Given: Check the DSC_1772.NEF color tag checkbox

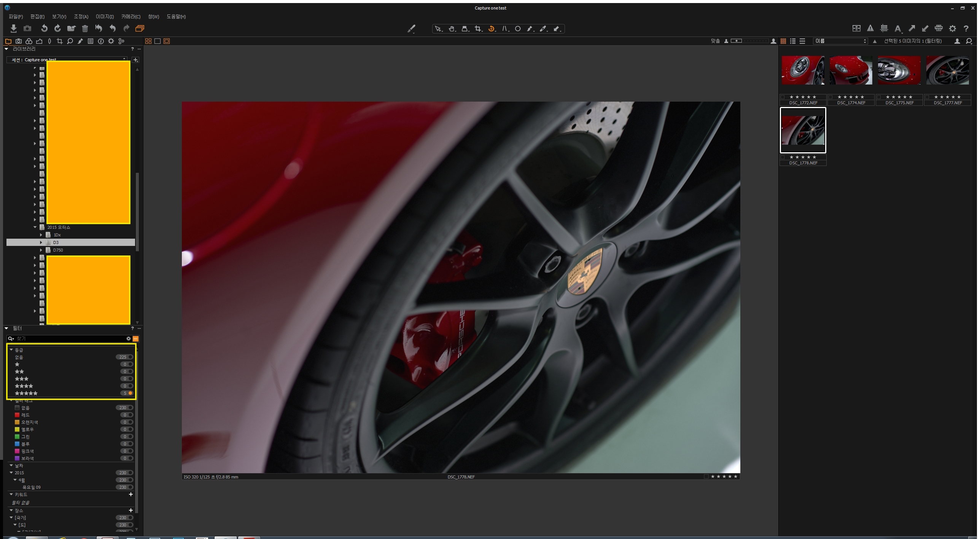Looking at the screenshot, I should pos(783,97).
